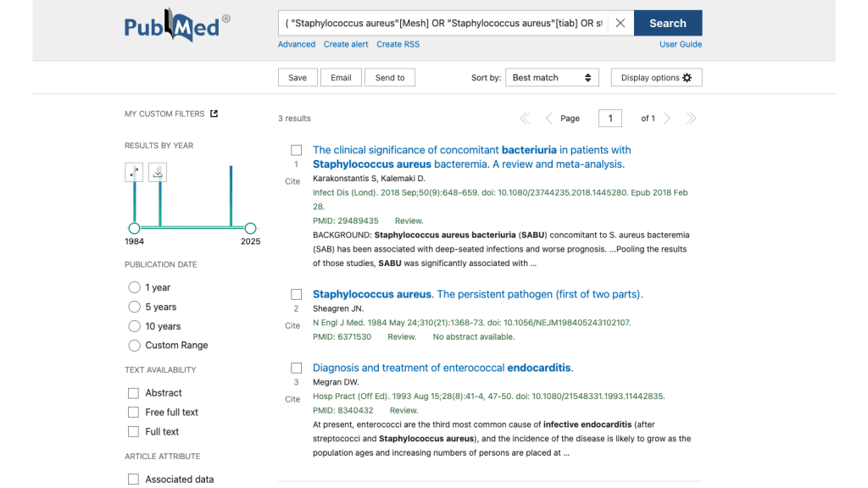Open the Advanced search link
Image resolution: width=868 pixels, height=488 pixels.
click(x=297, y=44)
